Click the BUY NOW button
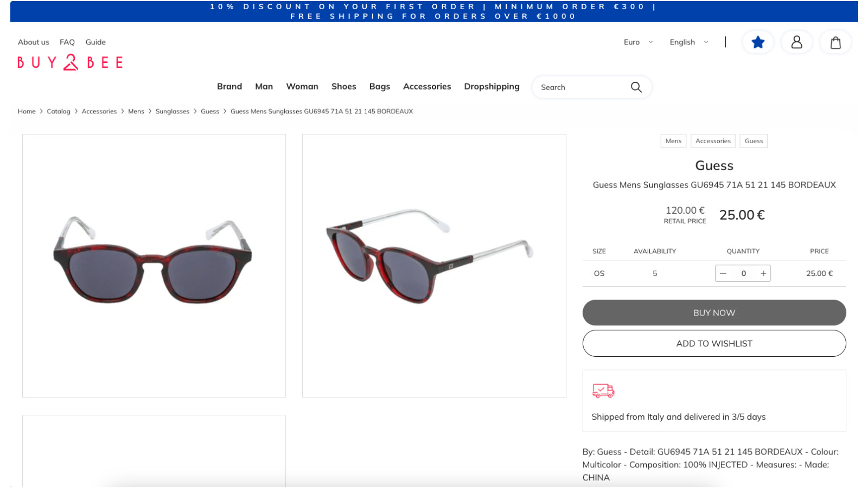The image size is (868, 488). [x=714, y=313]
